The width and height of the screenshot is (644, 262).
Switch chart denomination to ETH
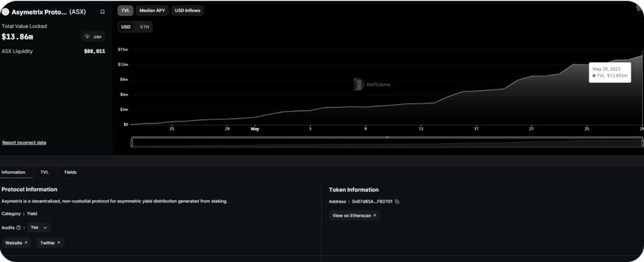point(144,27)
